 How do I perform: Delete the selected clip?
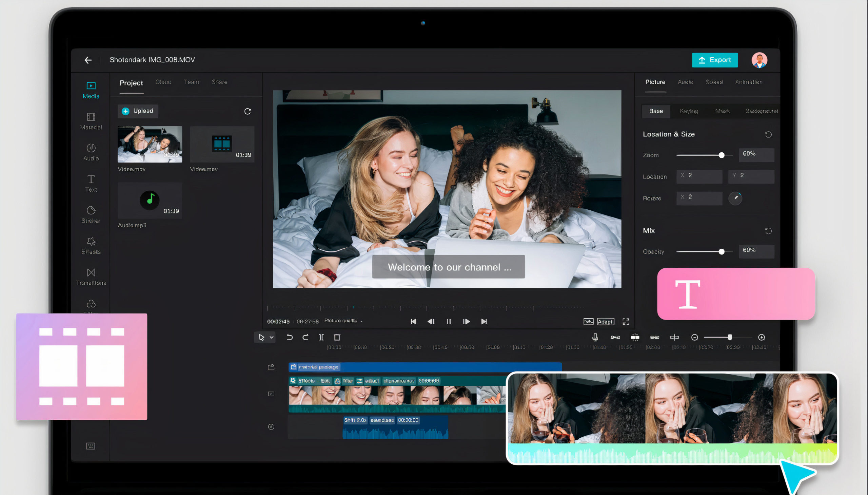(x=337, y=337)
